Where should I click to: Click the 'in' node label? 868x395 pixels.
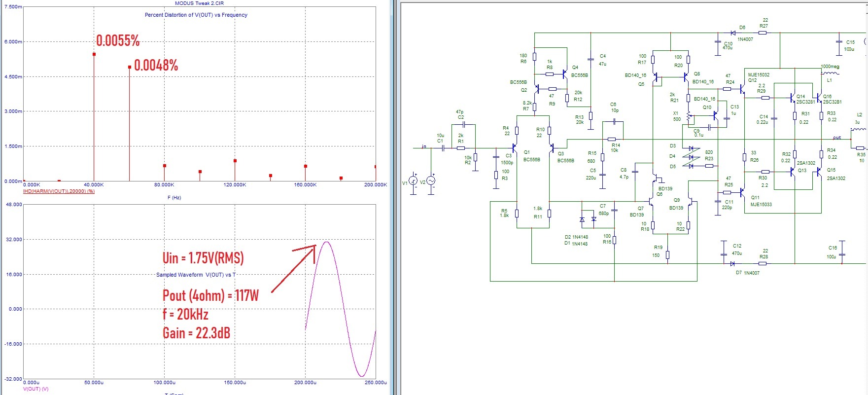(x=424, y=146)
